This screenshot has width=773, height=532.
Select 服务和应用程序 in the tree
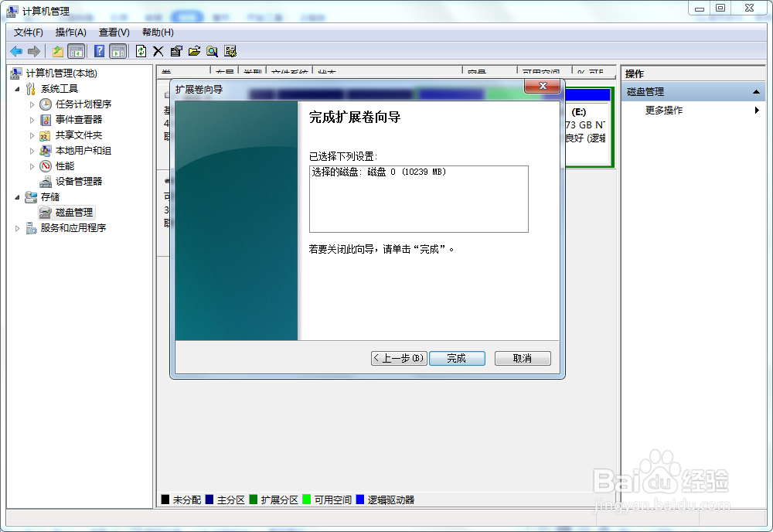pos(73,228)
